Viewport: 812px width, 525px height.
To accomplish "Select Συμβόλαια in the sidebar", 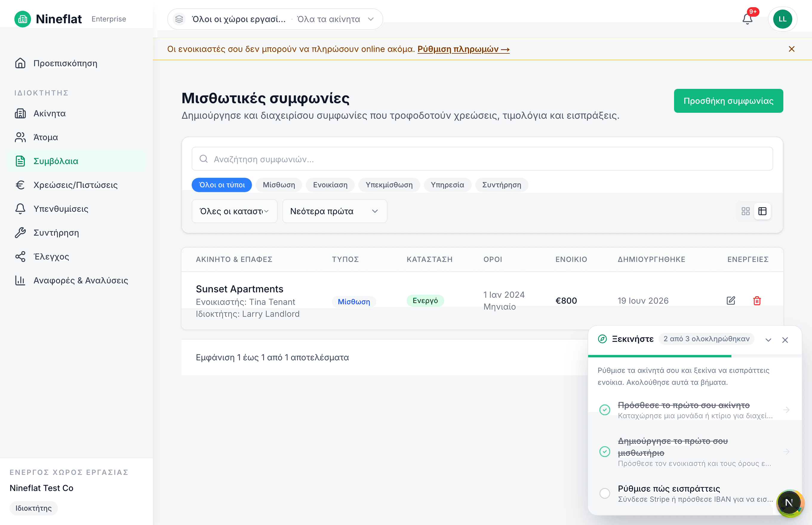I will pyautogui.click(x=76, y=161).
